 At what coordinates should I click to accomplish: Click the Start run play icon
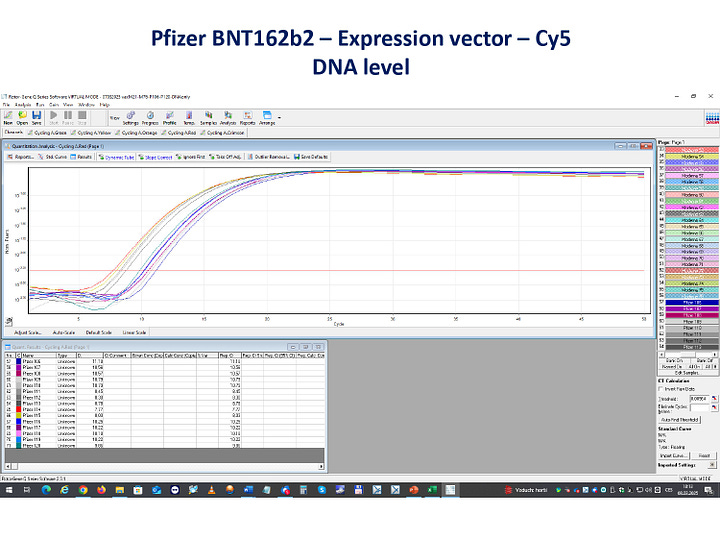[x=54, y=118]
